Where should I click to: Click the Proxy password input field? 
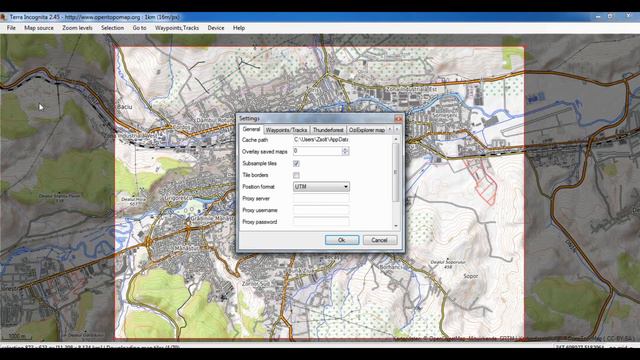[321, 222]
